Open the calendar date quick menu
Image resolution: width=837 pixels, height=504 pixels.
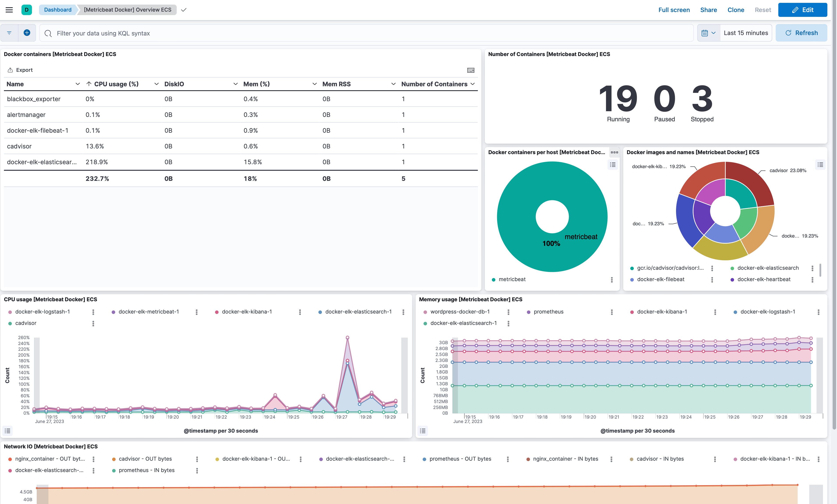tap(709, 33)
